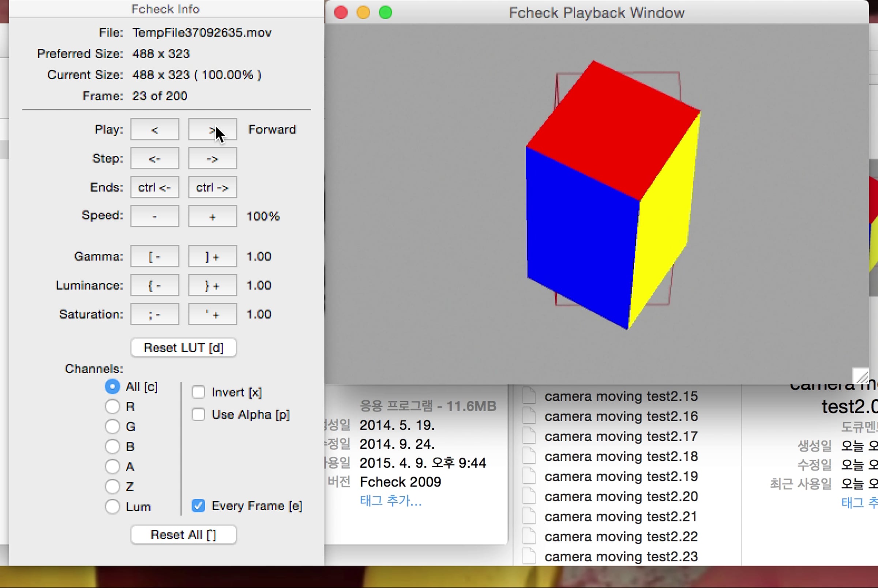
Task: Select file camera moving test2.16 in Finder
Action: click(x=621, y=416)
